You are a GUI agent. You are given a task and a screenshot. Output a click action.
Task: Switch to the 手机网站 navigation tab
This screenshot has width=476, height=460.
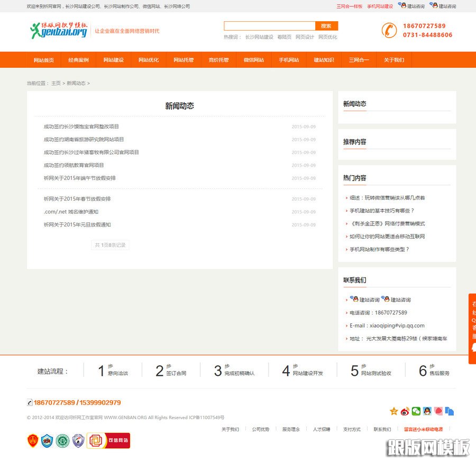289,60
